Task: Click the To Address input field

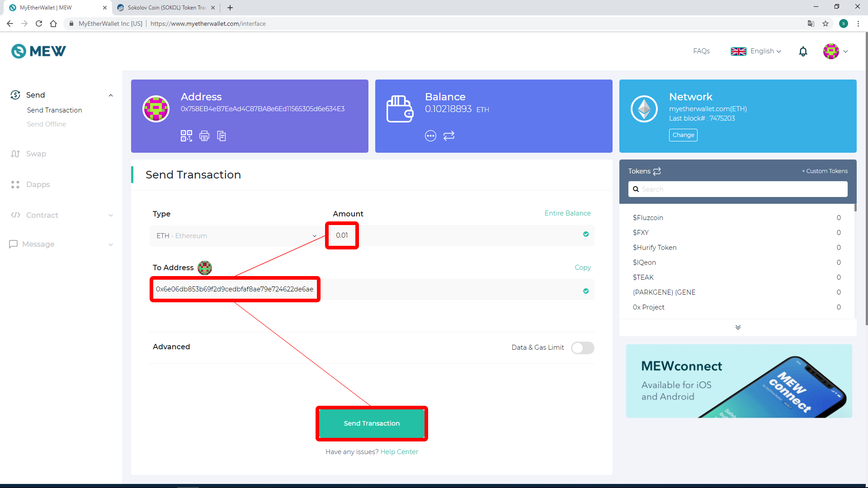Action: click(x=372, y=290)
